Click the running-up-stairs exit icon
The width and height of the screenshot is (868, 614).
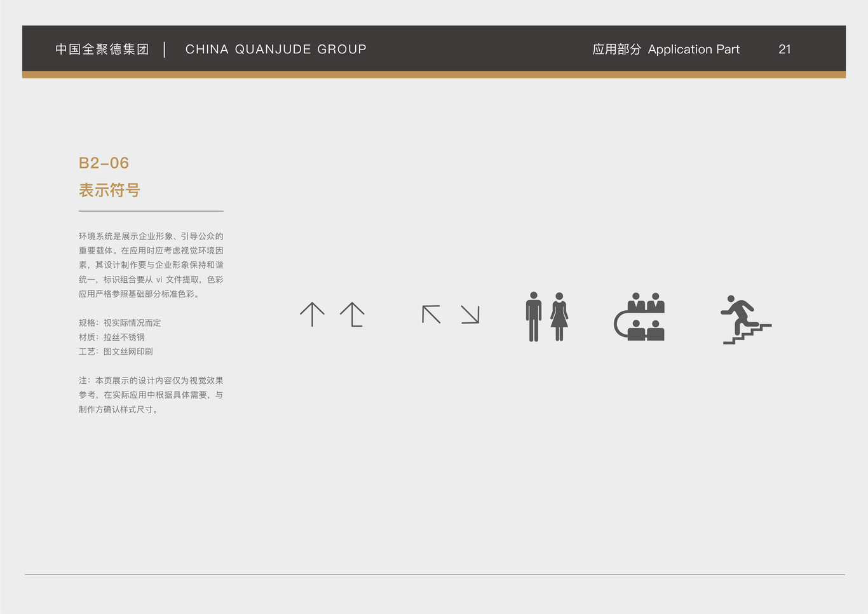[x=746, y=320]
